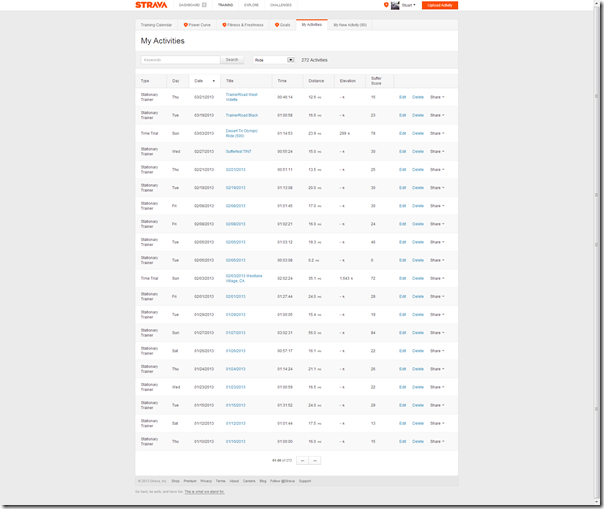The image size is (604, 509).
Task: Expand Share for the 02/19/2013 row
Action: 437,188
